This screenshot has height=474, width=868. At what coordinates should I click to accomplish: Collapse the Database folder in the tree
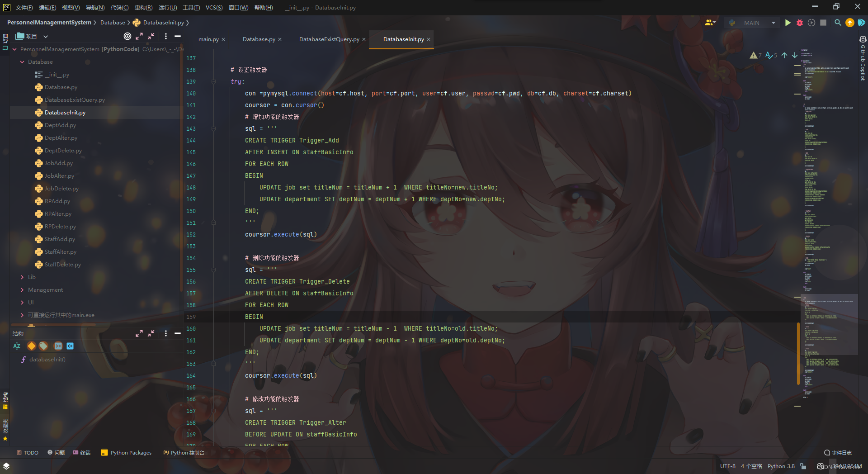click(22, 62)
